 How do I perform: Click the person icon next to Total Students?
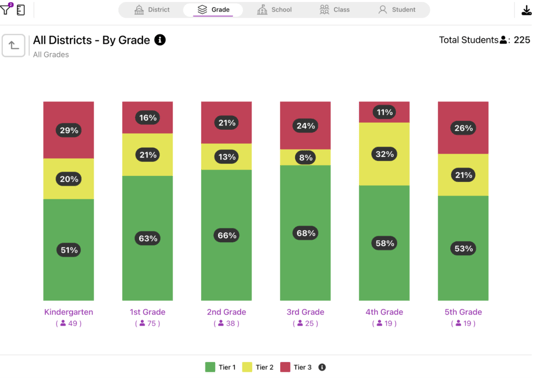503,40
